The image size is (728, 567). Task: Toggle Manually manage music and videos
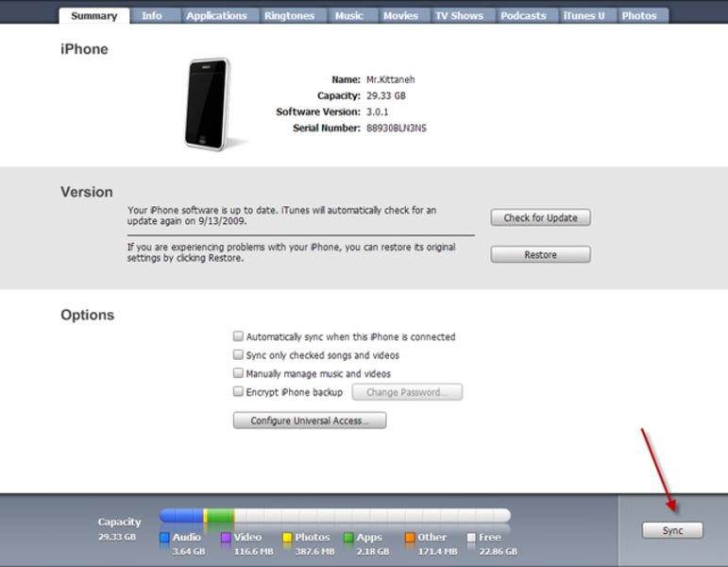pyautogui.click(x=238, y=373)
